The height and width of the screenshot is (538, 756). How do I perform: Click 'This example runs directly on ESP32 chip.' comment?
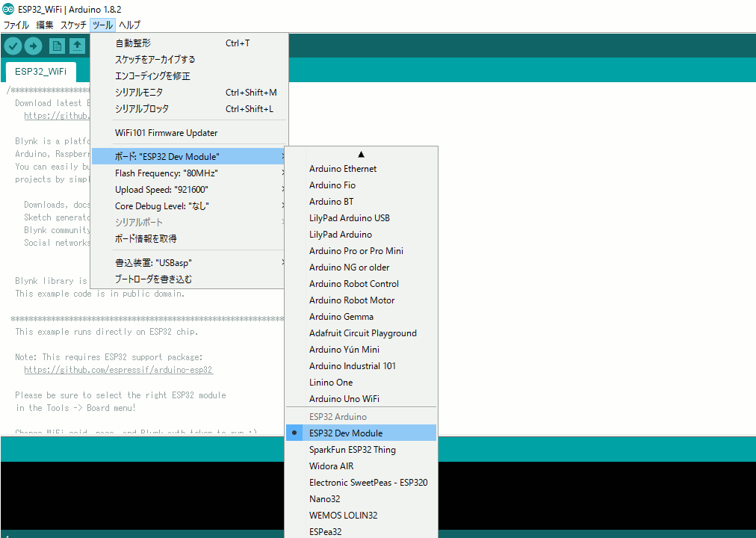[x=107, y=332]
